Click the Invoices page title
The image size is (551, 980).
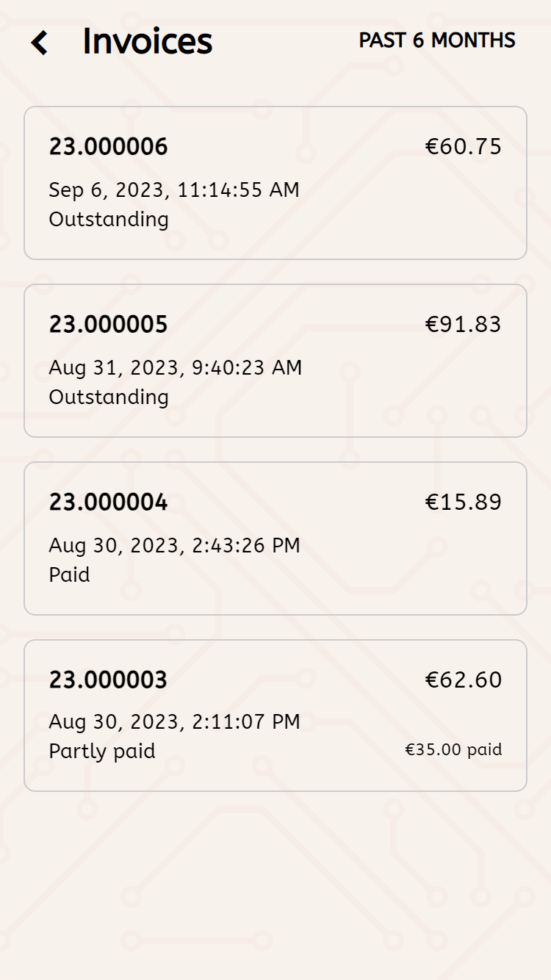pos(148,41)
